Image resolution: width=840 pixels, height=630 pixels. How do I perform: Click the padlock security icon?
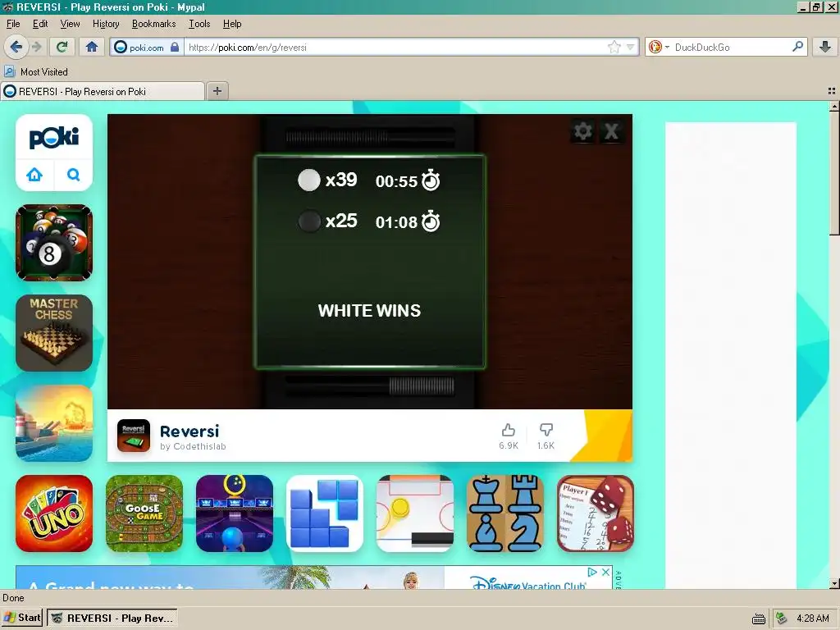coord(175,47)
